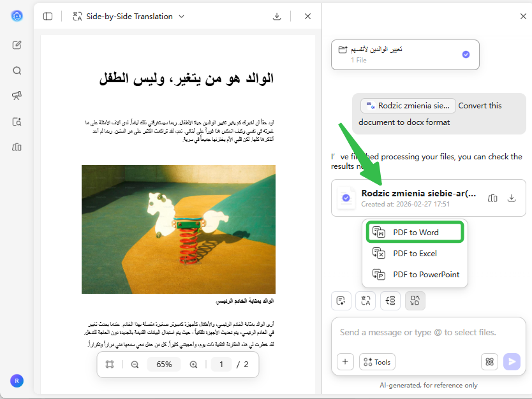Click the compare icon beside Rodzic zmienia file

click(x=492, y=198)
